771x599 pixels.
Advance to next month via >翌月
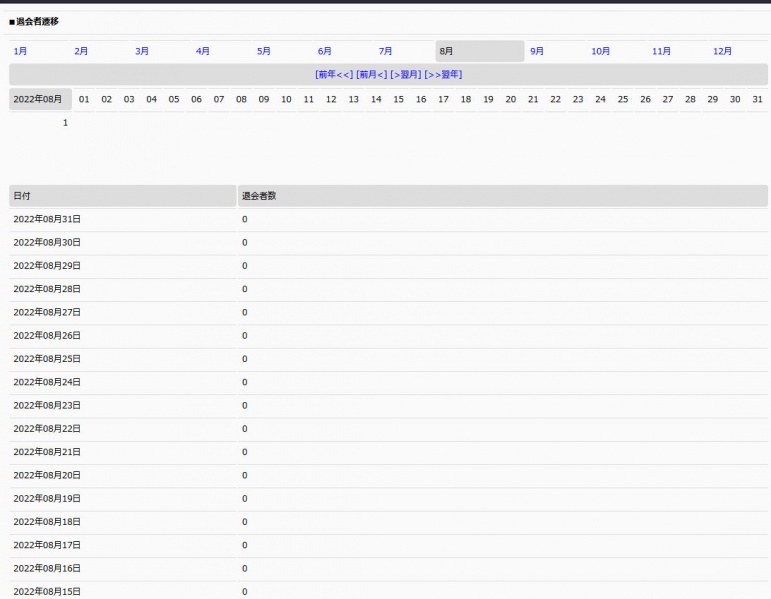[x=405, y=75]
